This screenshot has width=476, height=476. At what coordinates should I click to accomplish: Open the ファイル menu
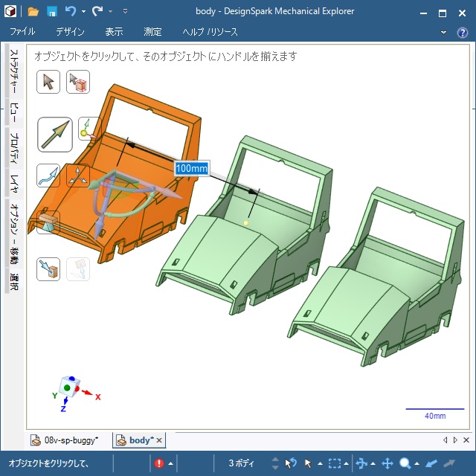coord(22,32)
